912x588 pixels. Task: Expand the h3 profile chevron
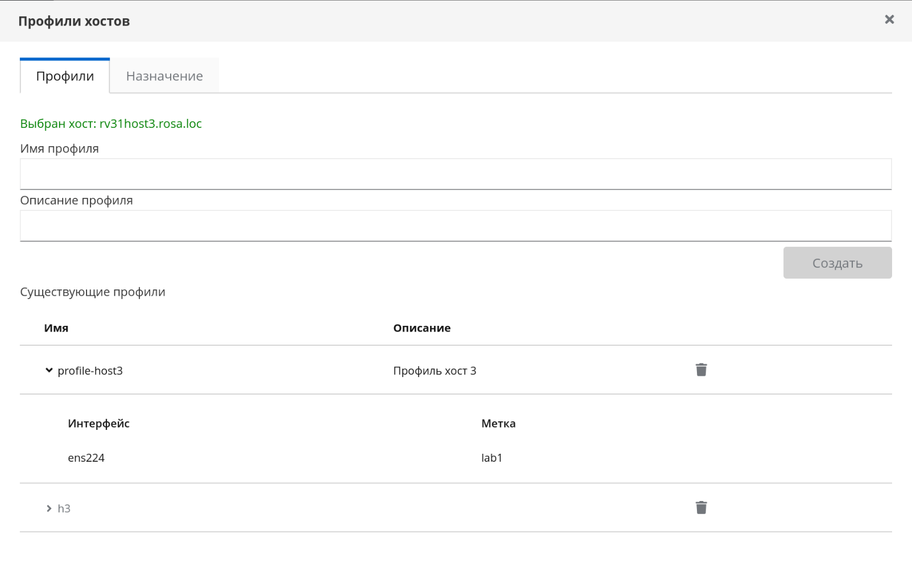[49, 508]
